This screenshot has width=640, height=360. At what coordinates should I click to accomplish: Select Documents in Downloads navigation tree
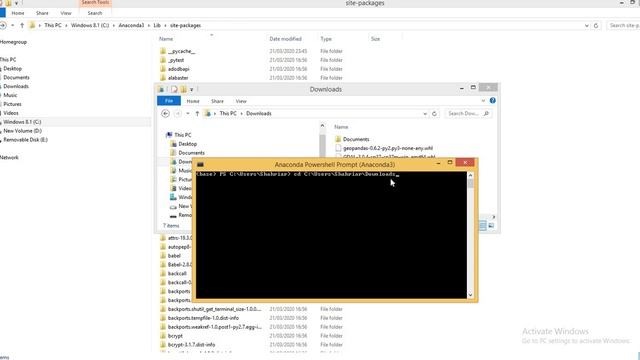191,153
